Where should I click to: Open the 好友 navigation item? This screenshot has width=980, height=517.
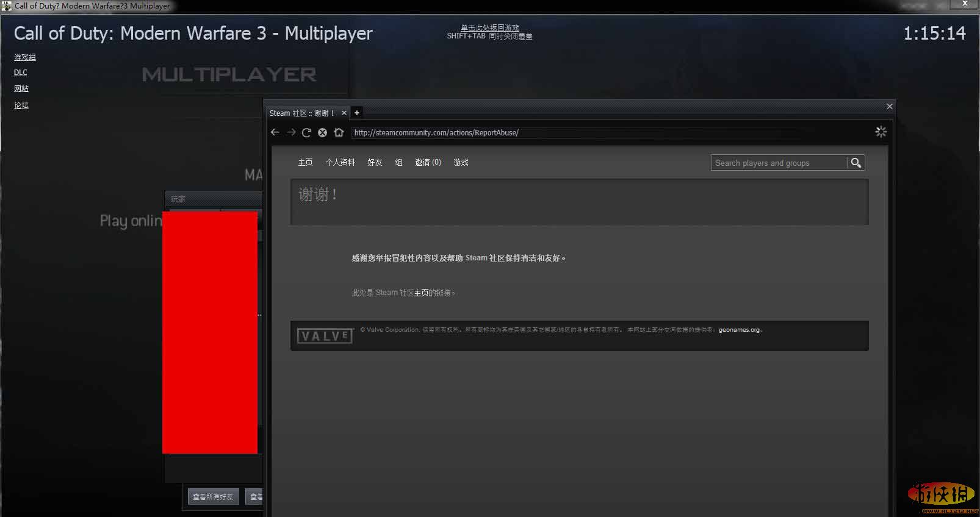click(375, 162)
